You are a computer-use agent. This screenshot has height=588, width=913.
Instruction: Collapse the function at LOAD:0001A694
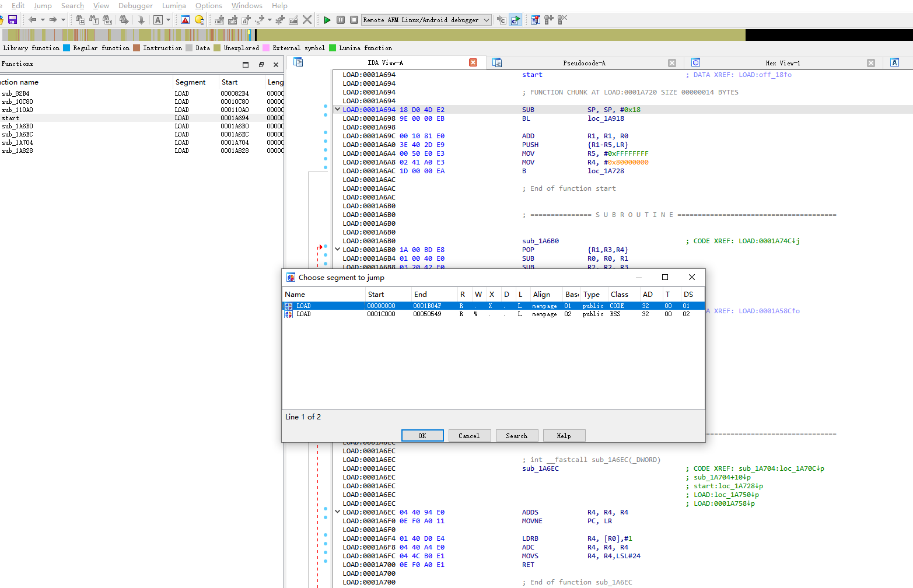pyautogui.click(x=337, y=109)
